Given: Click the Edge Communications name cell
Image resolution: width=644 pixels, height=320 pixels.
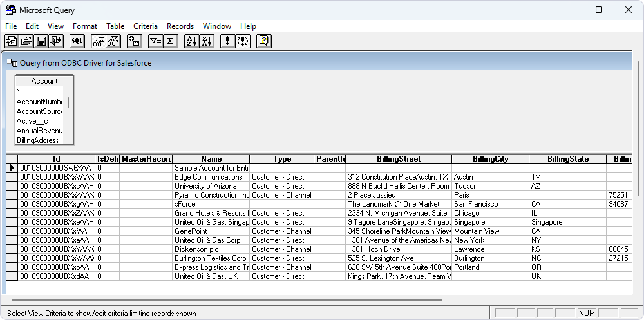Looking at the screenshot, I should click(211, 177).
